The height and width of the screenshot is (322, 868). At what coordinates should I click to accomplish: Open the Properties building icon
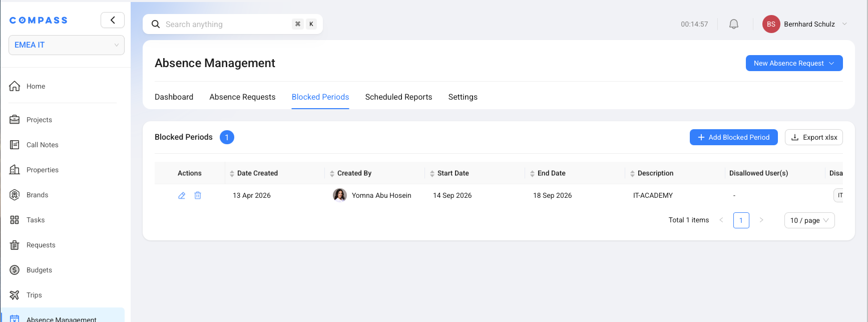(15, 170)
